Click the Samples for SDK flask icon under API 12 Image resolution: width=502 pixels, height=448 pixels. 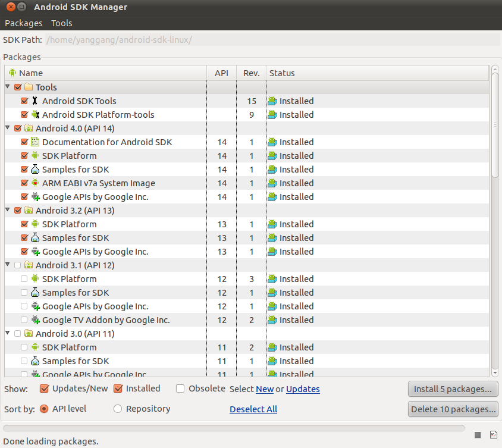pyautogui.click(x=35, y=293)
